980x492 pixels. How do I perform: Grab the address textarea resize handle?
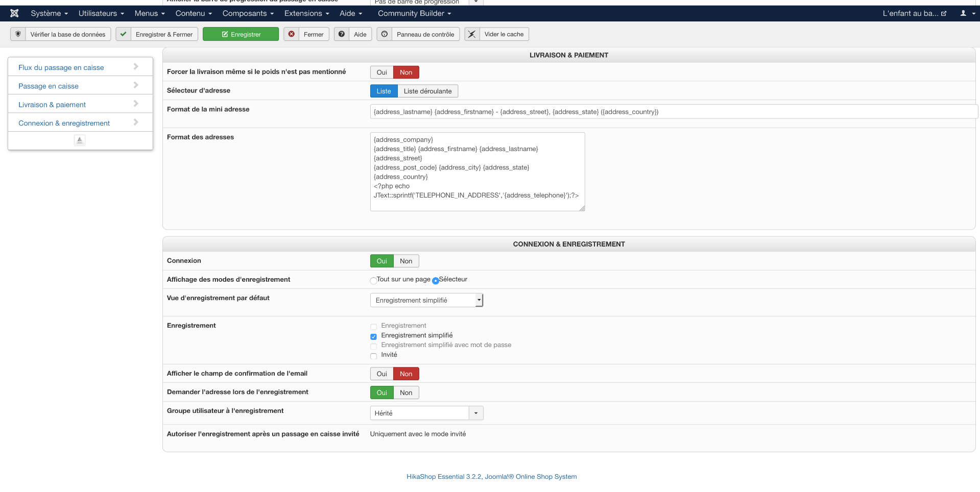(582, 208)
